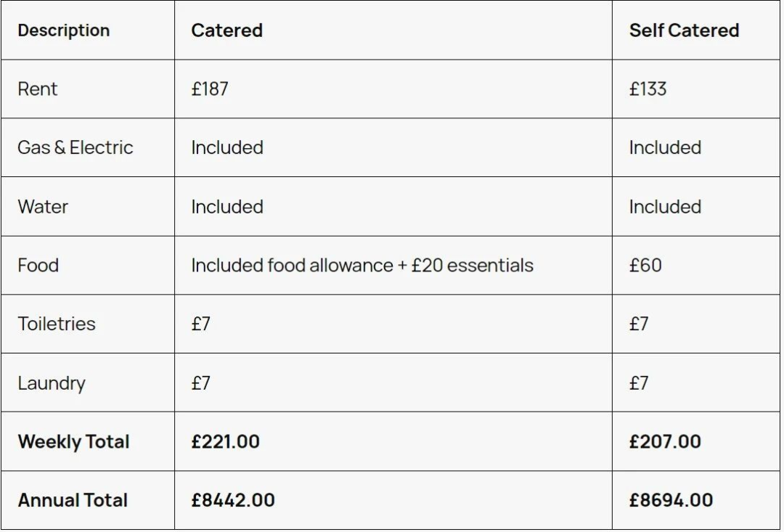Select the £133 self catered rent value
The height and width of the screenshot is (532, 784).
coord(648,89)
